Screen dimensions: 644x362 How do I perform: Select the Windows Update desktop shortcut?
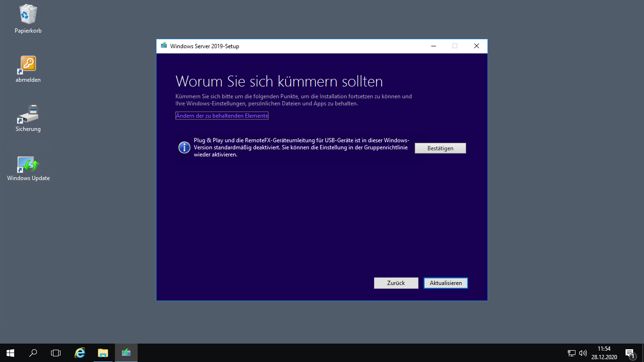tap(28, 168)
